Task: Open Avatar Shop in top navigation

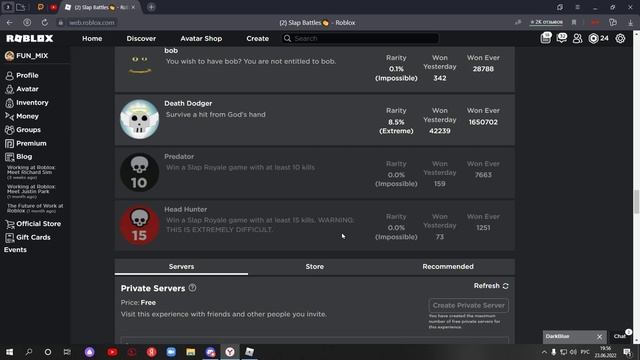Action: pos(201,38)
